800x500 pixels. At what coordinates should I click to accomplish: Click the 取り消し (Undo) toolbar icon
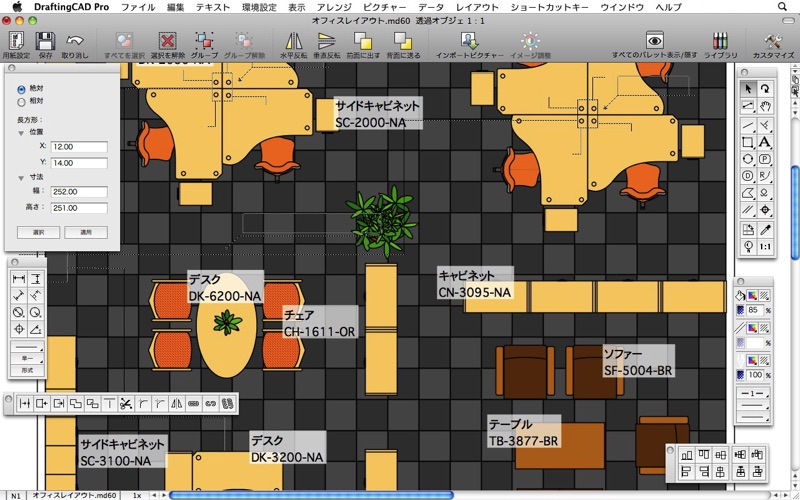click(x=75, y=41)
